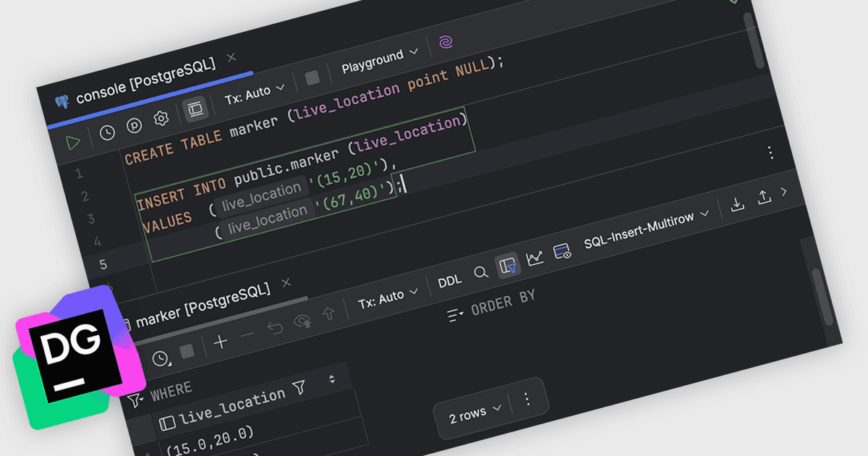868x456 pixels.
Task: Toggle the highlighted column filter icon
Action: click(508, 266)
